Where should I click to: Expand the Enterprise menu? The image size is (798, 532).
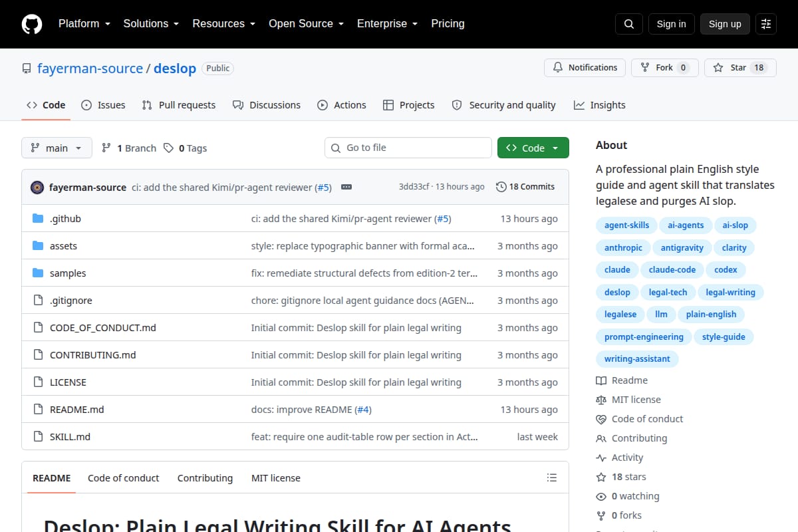(387, 23)
